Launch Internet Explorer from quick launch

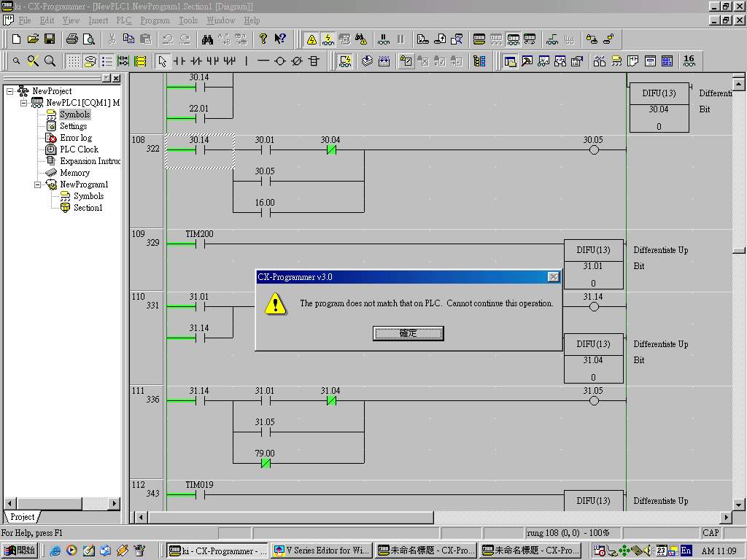(55, 551)
